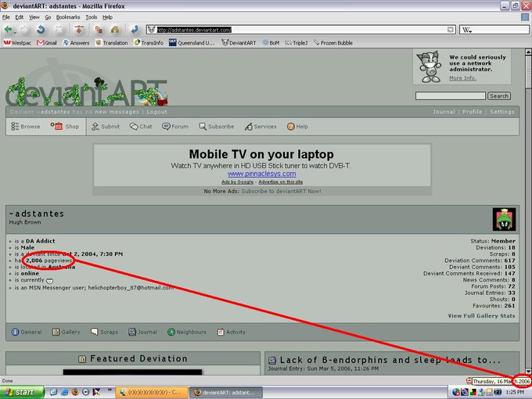
Task: Open the Edit menu
Action: (x=20, y=17)
